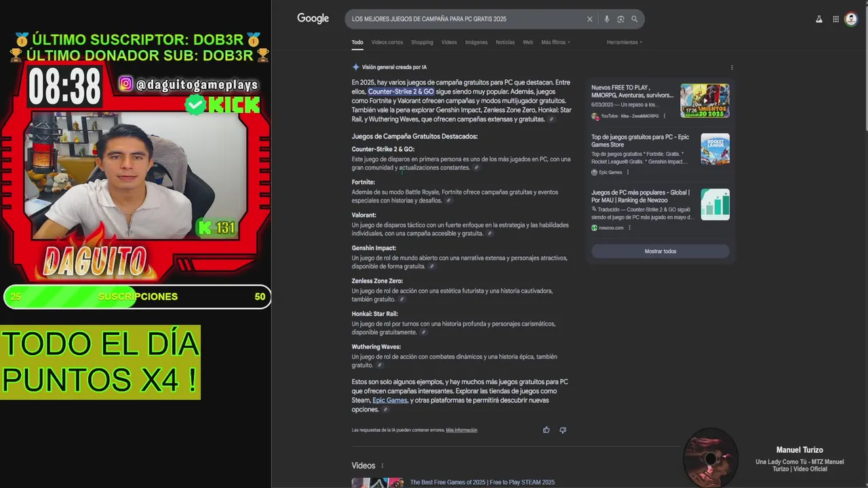This screenshot has height=488, width=868.
Task: Switch to the Shopping tab
Action: (x=422, y=42)
